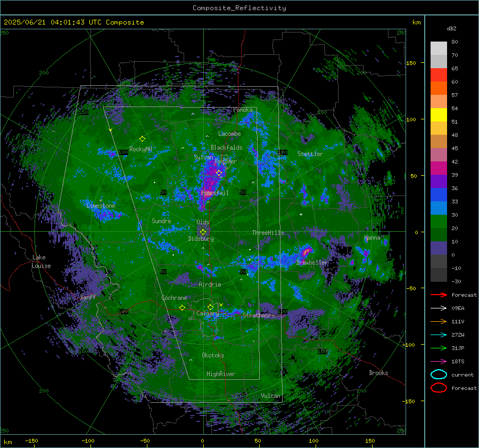Click the dBZ legend heading

[x=451, y=28]
